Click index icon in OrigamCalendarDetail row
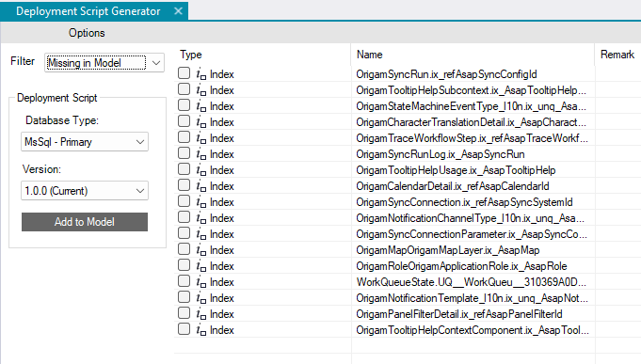 pos(200,186)
